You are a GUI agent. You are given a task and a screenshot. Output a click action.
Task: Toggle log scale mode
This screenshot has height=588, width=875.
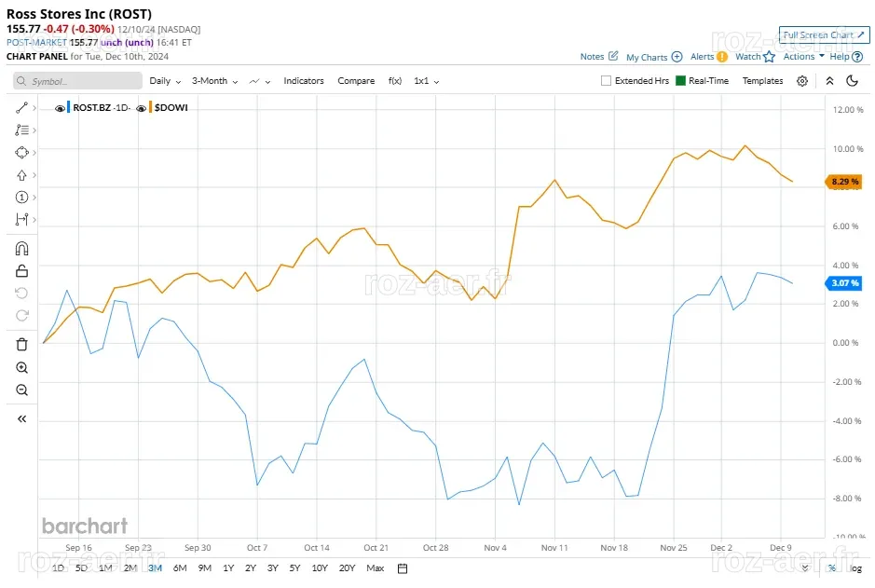tap(855, 568)
